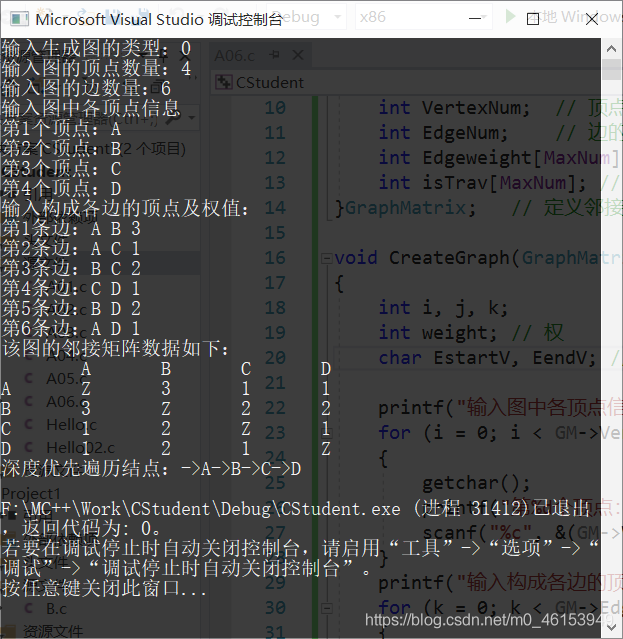623x639 pixels.
Task: Click the C file icon beside B.c
Action: [29, 608]
